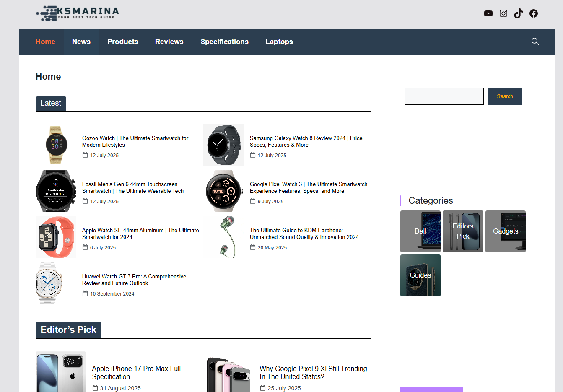Click the KSMarina site logo
The height and width of the screenshot is (392, 563).
pyautogui.click(x=78, y=13)
